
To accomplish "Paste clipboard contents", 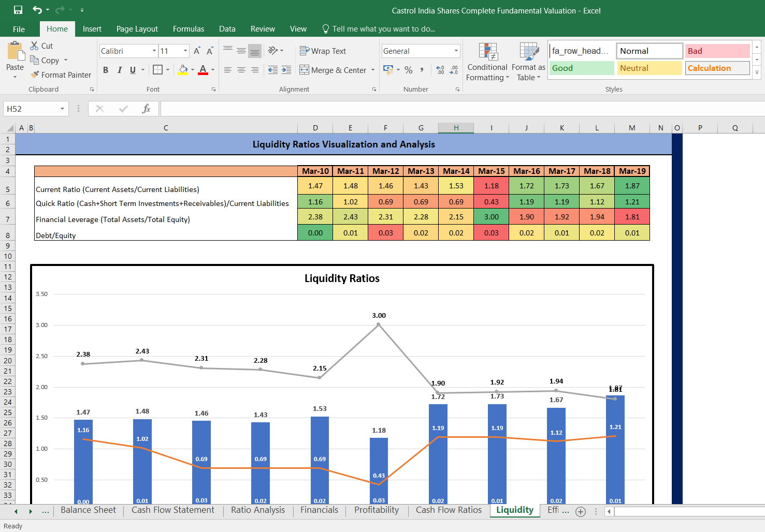I will (15, 56).
